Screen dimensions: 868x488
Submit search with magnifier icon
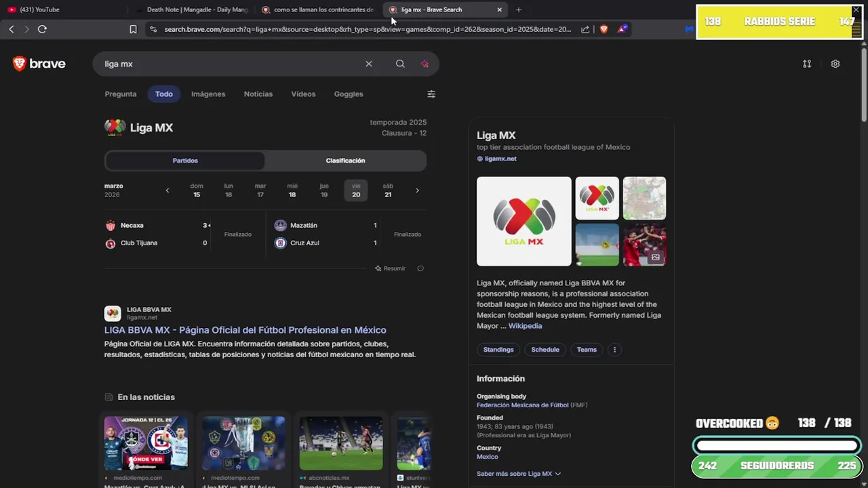point(400,64)
